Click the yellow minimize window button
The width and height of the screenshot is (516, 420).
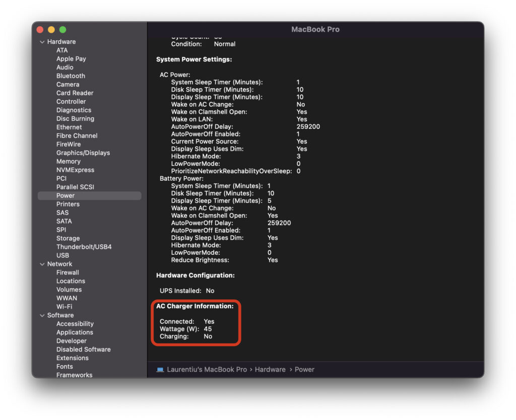pyautogui.click(x=51, y=30)
